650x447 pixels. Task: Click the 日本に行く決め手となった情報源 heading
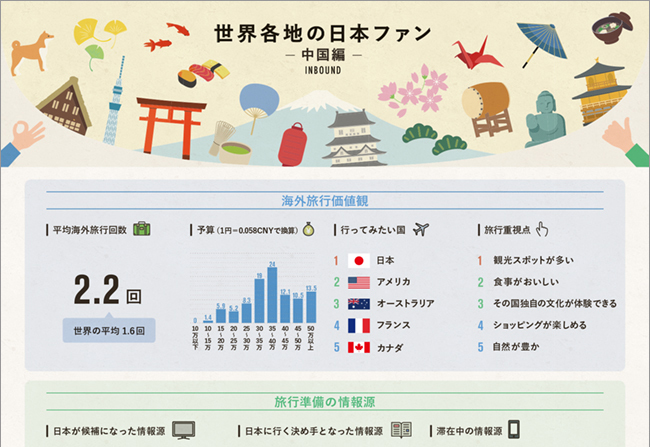click(314, 431)
